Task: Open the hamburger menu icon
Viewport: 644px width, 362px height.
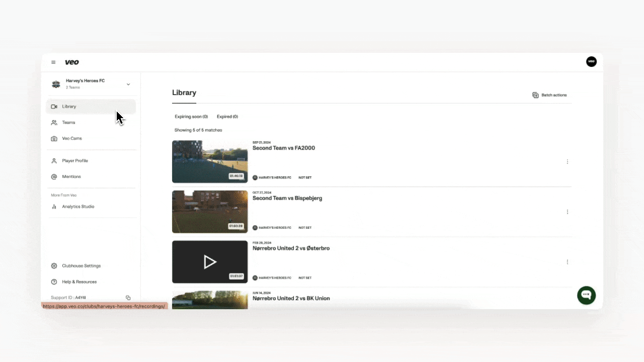Action: (x=53, y=62)
